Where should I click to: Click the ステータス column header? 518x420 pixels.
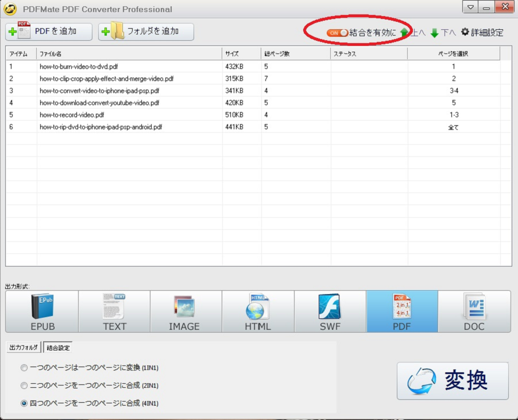tap(369, 54)
